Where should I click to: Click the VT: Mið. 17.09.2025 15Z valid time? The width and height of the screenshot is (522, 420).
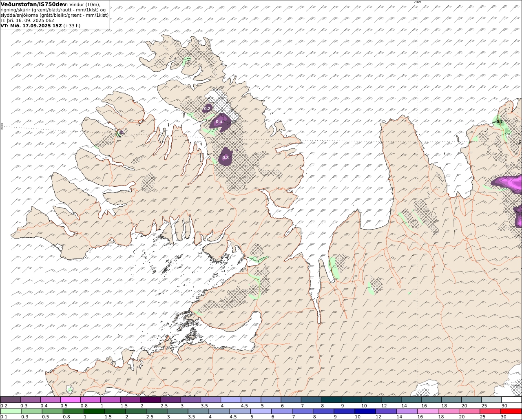click(31, 25)
